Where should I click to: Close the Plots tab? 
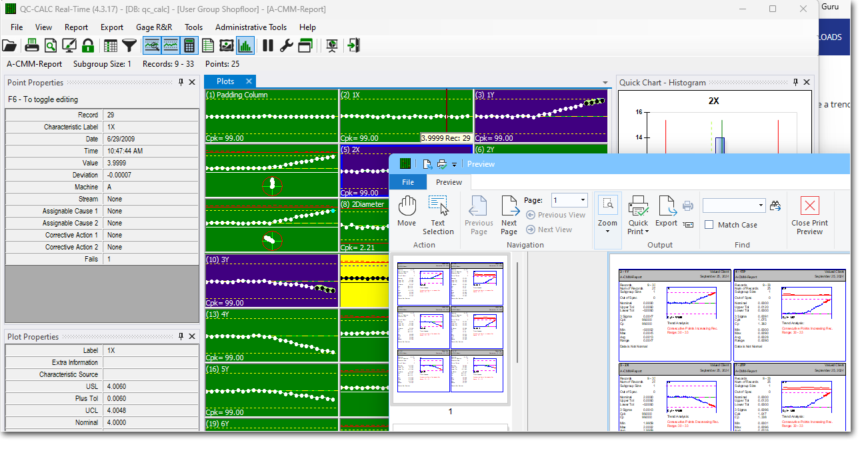point(249,81)
